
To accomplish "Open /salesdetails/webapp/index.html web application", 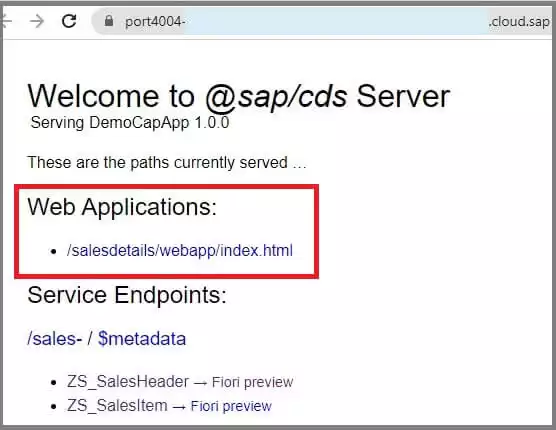I will pos(180,251).
